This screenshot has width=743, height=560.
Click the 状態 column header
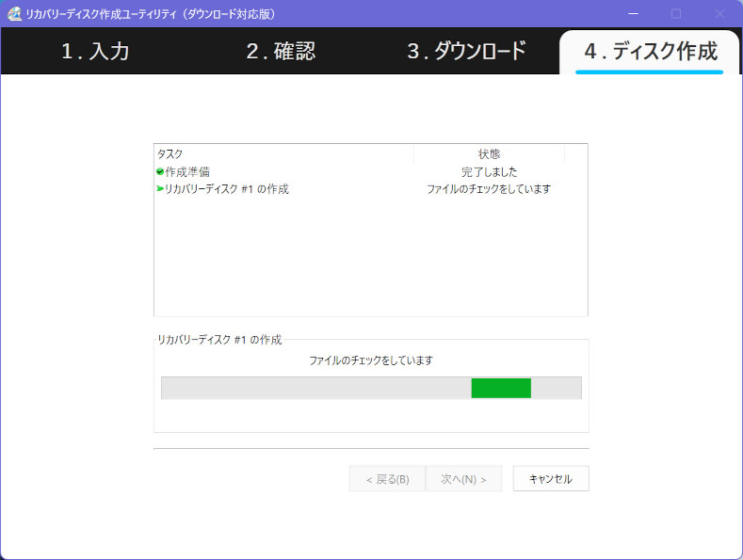coord(489,153)
